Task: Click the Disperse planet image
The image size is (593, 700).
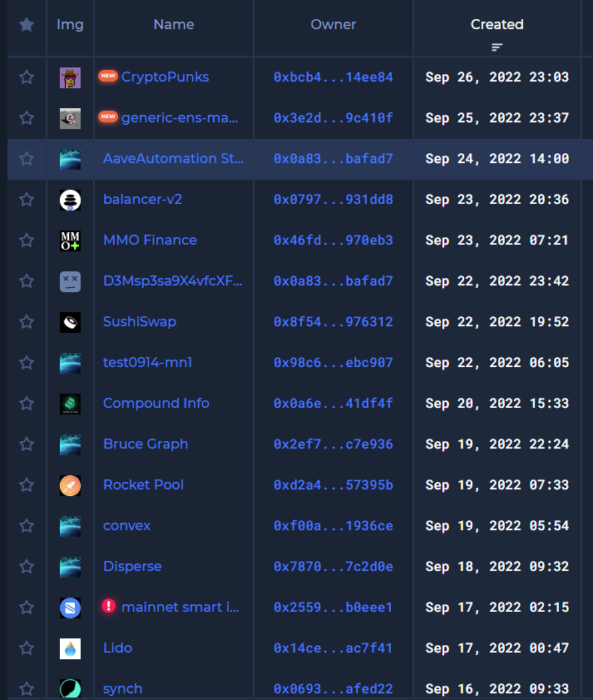Action: pos(70,567)
